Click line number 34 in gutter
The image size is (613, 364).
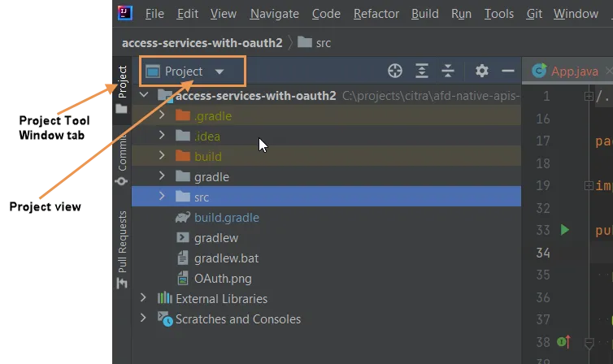pyautogui.click(x=543, y=253)
